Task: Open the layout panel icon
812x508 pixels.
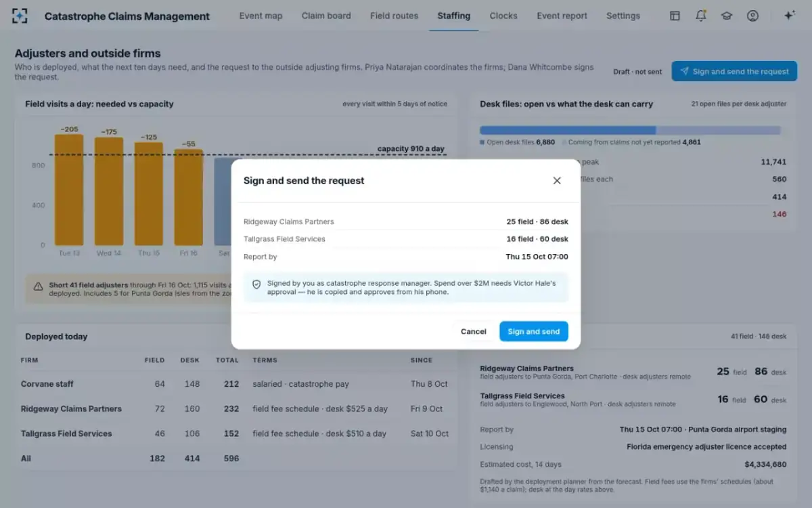Action: click(675, 16)
